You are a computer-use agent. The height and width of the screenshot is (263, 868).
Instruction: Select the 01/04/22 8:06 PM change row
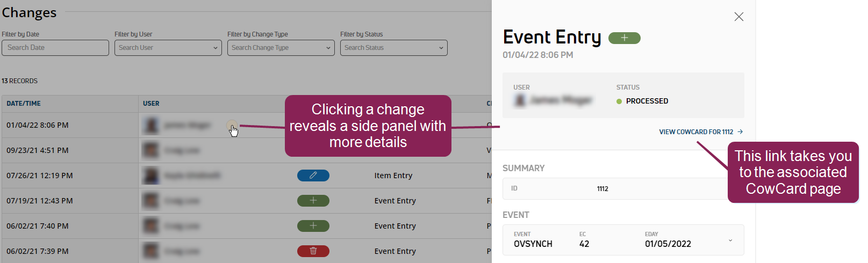coord(38,125)
